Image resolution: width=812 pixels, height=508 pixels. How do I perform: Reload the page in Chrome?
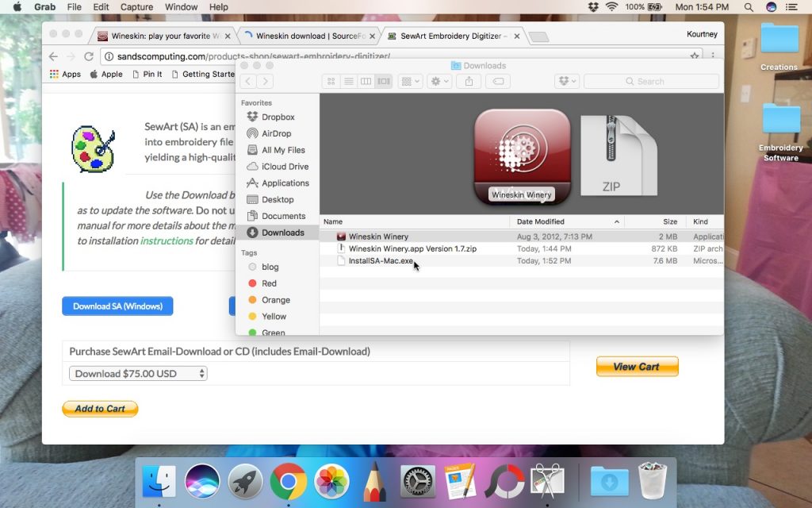coord(89,56)
